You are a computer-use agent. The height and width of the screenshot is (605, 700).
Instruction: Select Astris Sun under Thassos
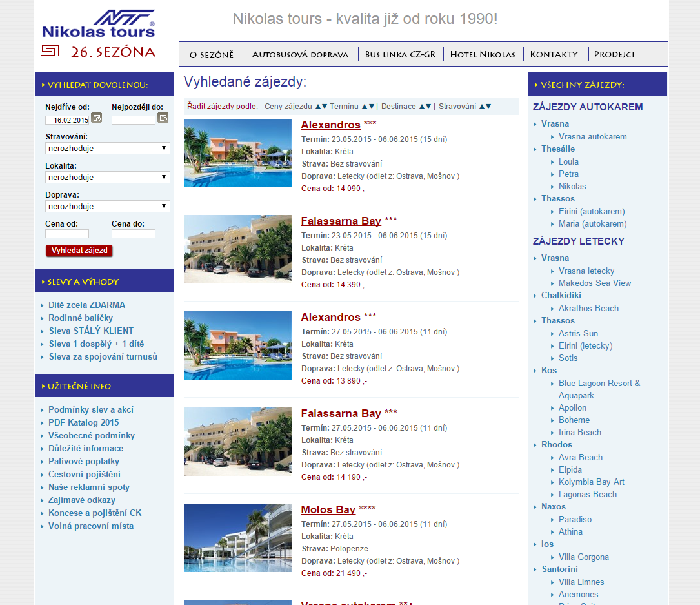pos(578,334)
